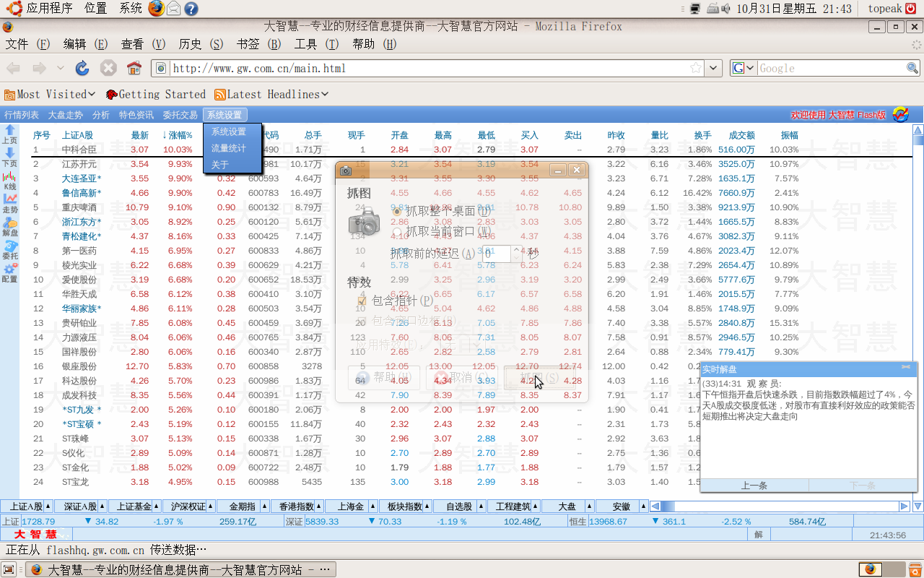
Task: Click the 取消 cancel button
Action: [x=462, y=377]
